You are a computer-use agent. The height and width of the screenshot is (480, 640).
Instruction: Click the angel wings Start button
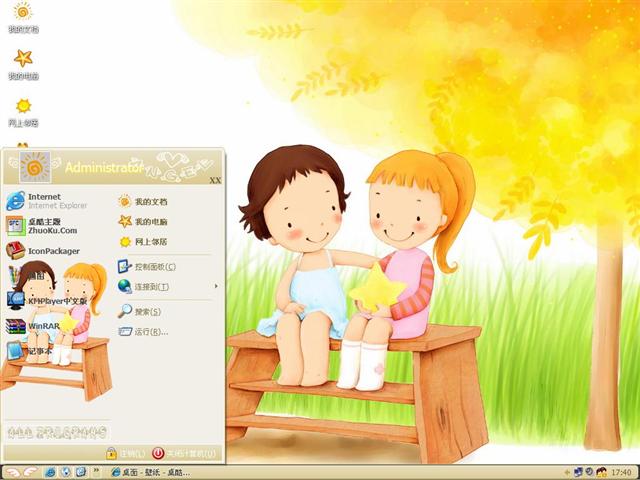(20, 472)
